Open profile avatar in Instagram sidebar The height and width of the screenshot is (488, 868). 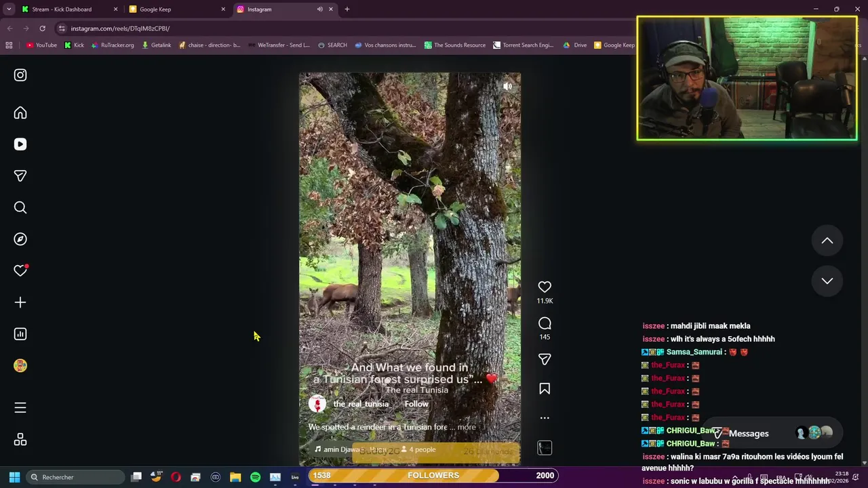click(20, 365)
